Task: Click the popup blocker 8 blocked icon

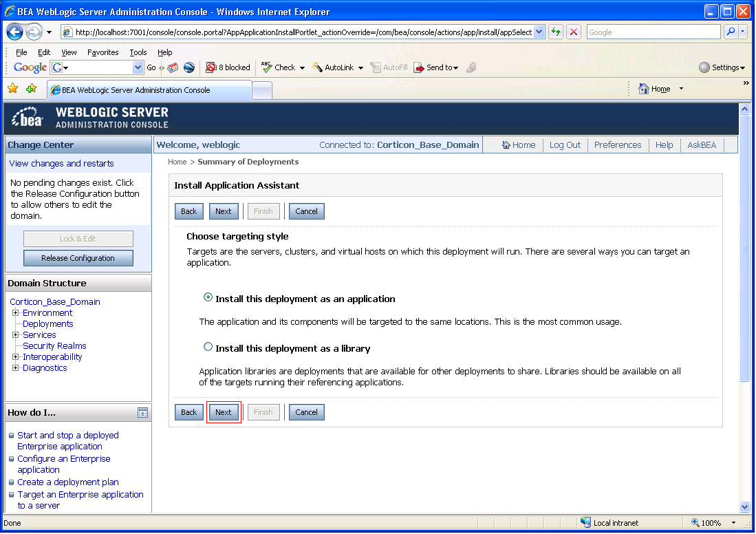Action: (210, 67)
